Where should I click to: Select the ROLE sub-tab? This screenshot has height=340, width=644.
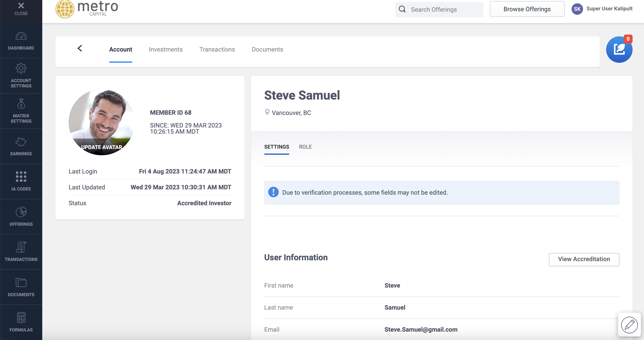305,147
